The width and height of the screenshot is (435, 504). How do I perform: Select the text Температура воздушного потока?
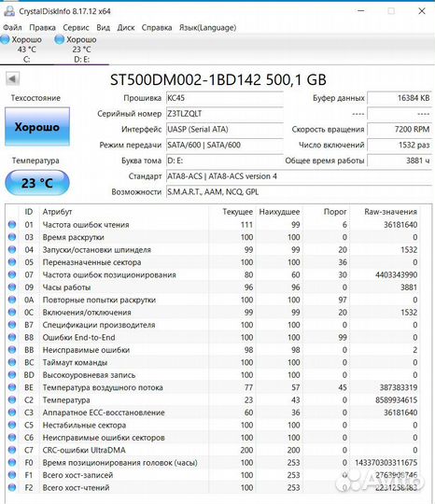click(103, 387)
